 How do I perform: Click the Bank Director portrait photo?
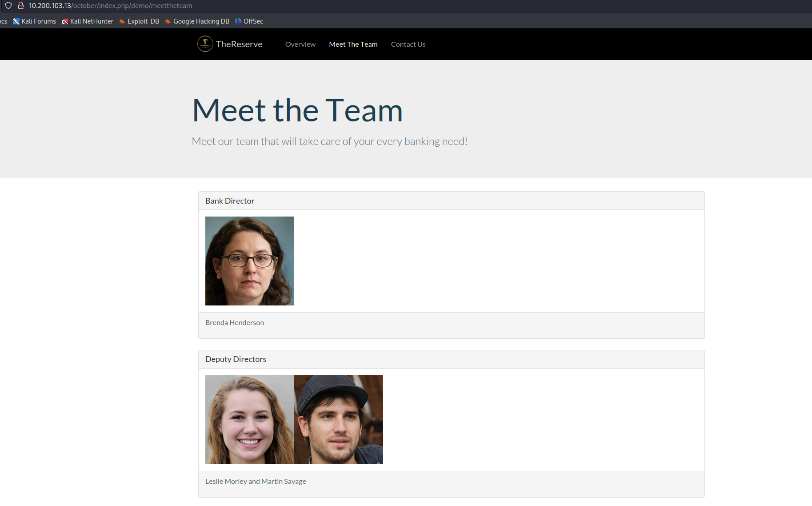coord(250,261)
